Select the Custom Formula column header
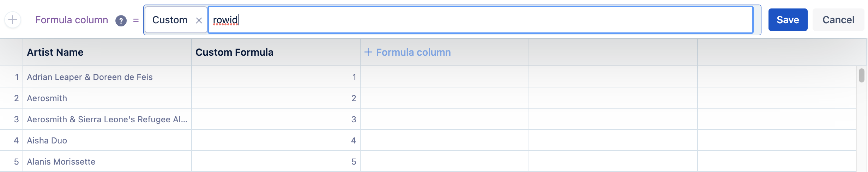The width and height of the screenshot is (868, 172). click(x=275, y=52)
